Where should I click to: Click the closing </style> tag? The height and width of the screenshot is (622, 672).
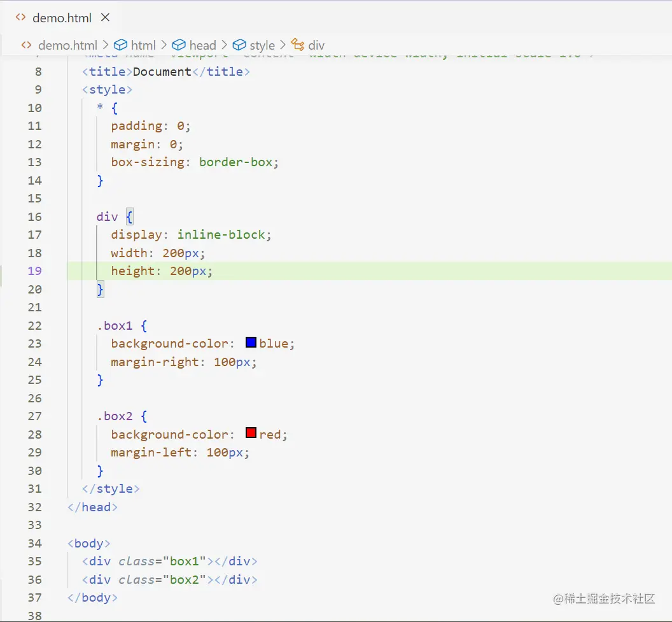(111, 489)
